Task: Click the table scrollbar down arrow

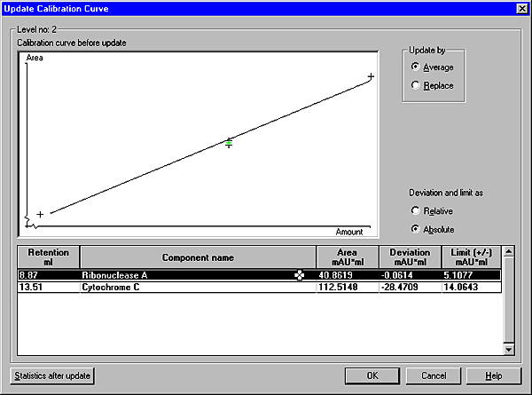Action: 509,350
